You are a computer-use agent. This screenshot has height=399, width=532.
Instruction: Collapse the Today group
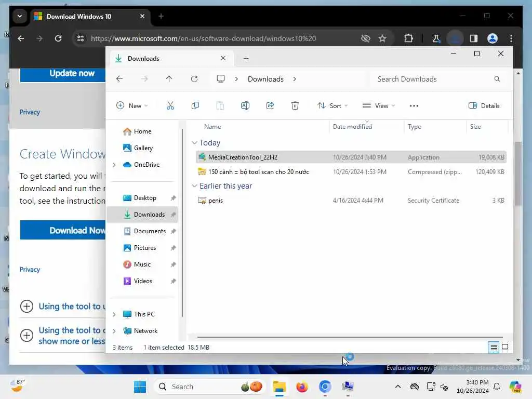click(194, 143)
